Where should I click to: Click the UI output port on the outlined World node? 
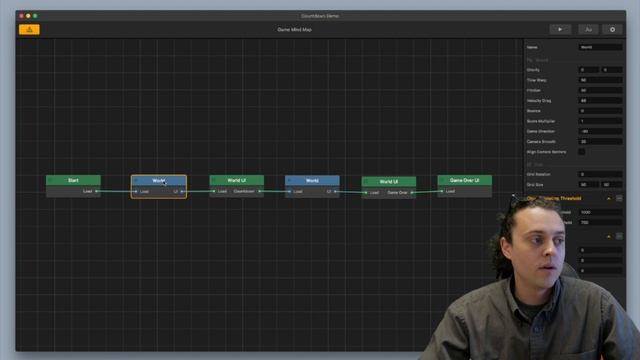182,191
